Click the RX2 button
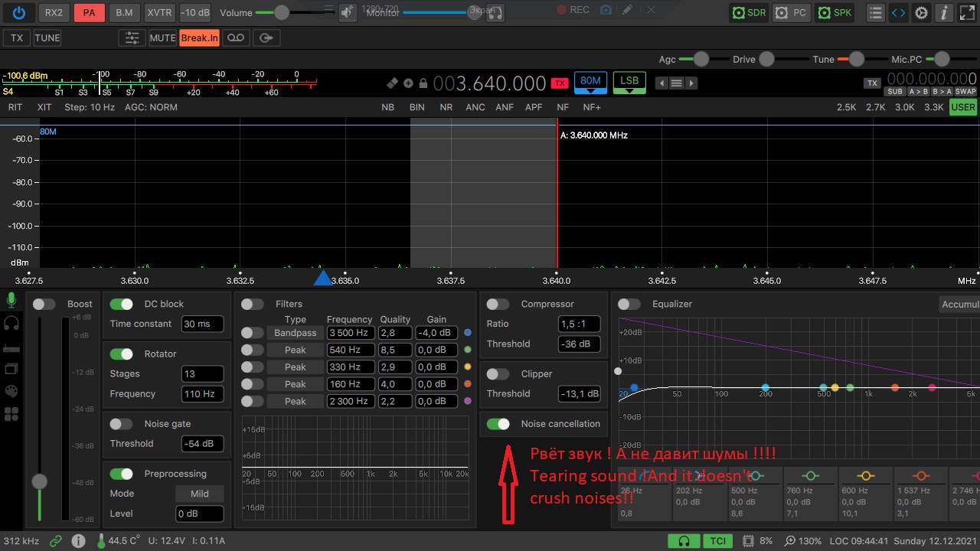 [x=54, y=13]
